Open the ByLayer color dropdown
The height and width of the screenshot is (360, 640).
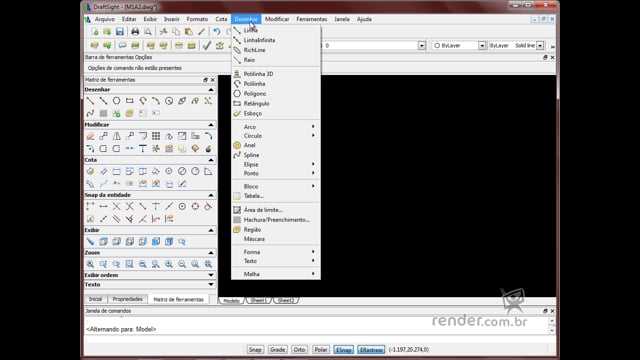482,45
